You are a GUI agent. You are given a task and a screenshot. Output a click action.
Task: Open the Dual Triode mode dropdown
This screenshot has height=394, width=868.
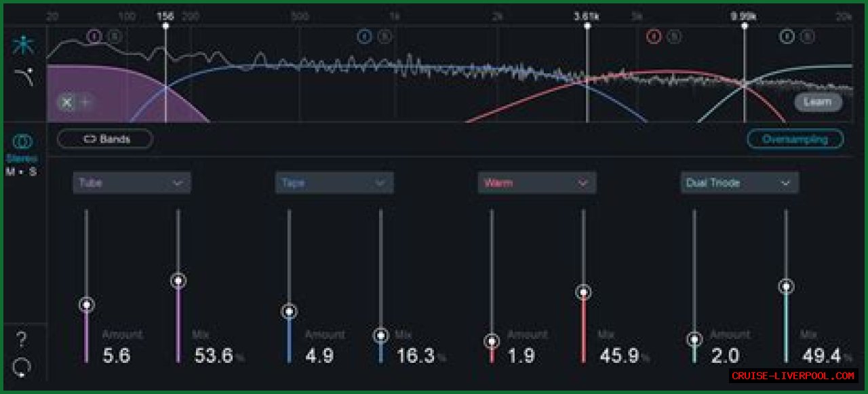point(739,182)
